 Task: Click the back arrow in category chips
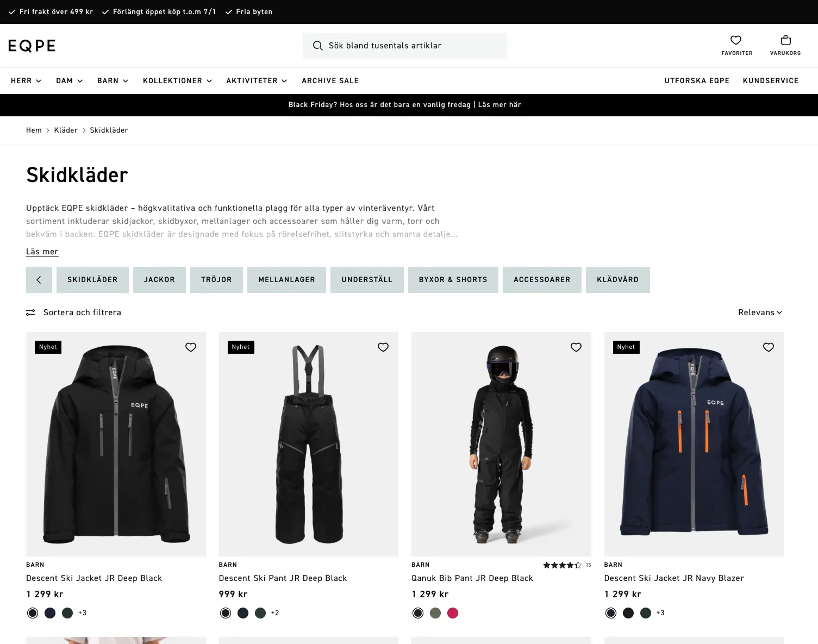pyautogui.click(x=39, y=280)
